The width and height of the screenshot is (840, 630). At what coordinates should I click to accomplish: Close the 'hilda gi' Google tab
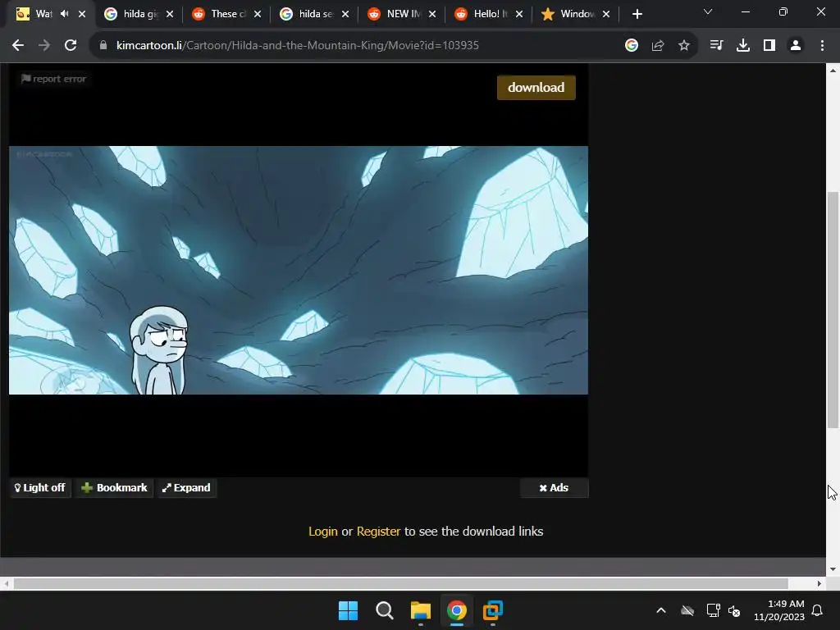170,15
